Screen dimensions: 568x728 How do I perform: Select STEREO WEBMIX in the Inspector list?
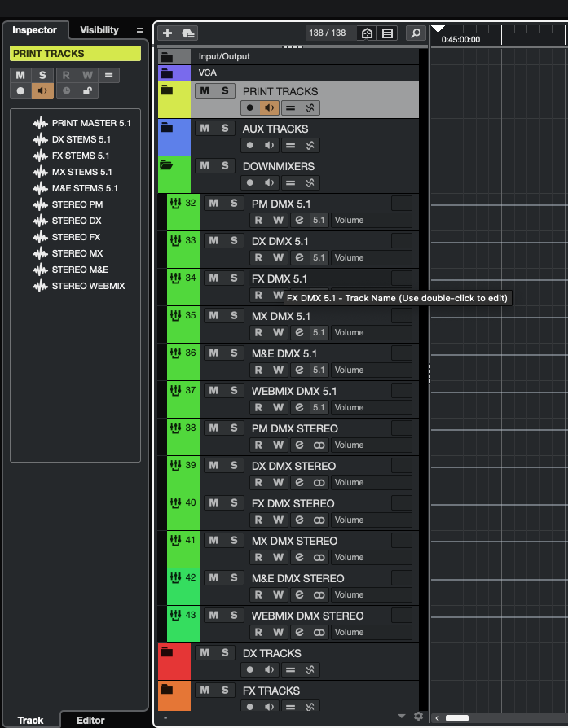coord(79,286)
